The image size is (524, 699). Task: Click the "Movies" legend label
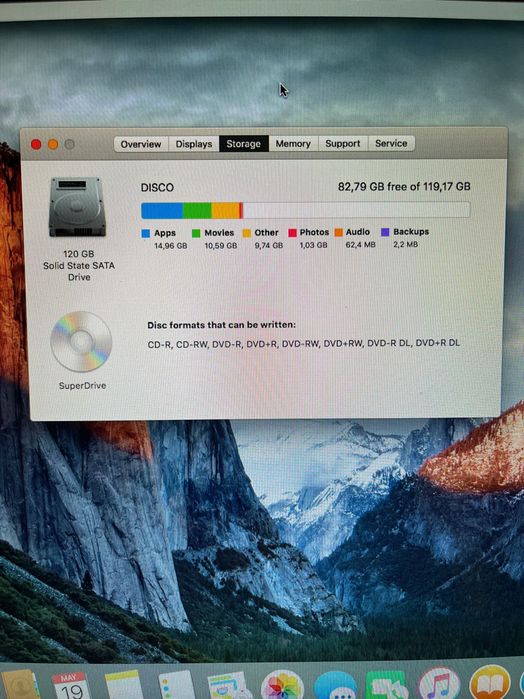point(219,233)
